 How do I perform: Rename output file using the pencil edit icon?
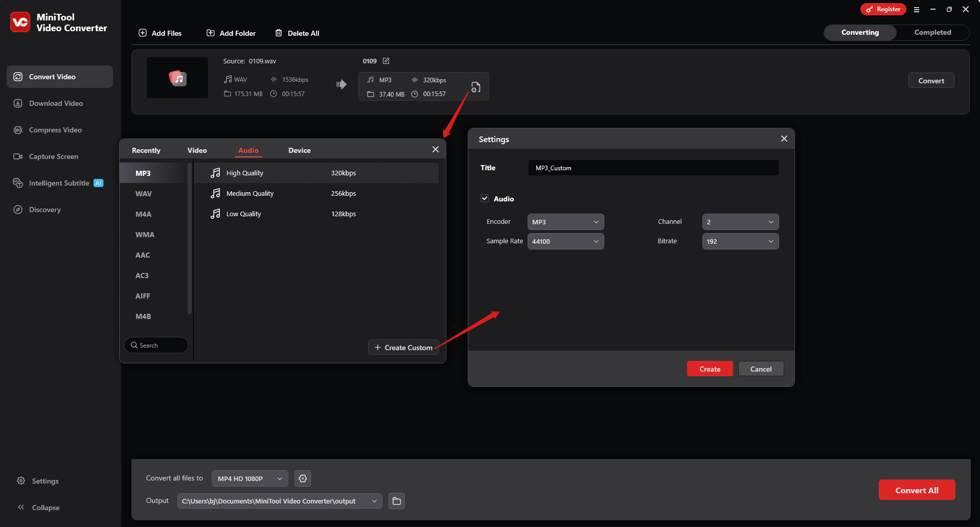click(x=386, y=61)
